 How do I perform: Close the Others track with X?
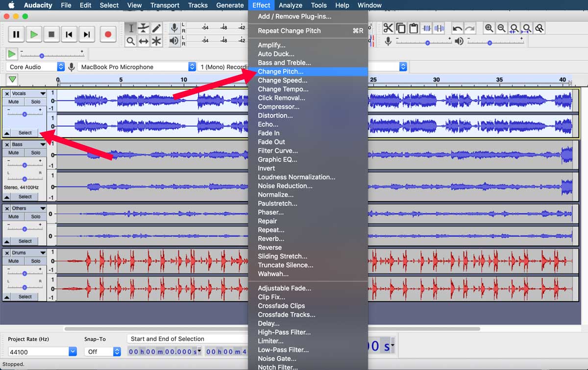pyautogui.click(x=7, y=208)
